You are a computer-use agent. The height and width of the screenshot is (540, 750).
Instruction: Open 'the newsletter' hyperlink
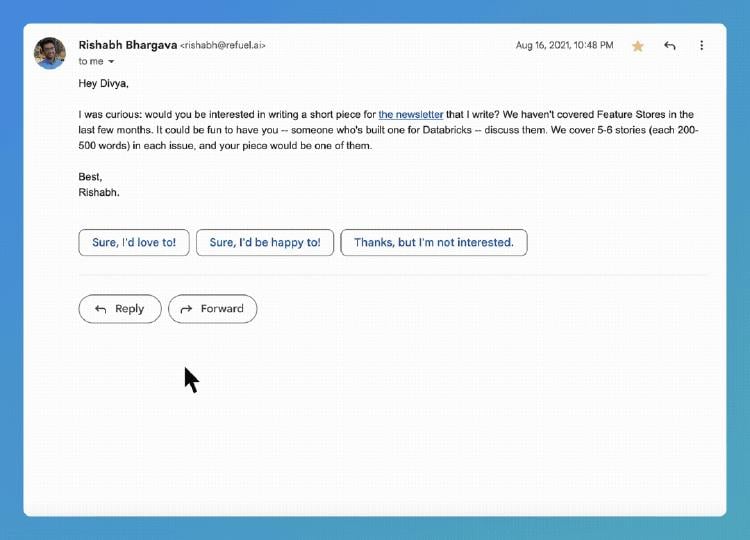pos(410,115)
